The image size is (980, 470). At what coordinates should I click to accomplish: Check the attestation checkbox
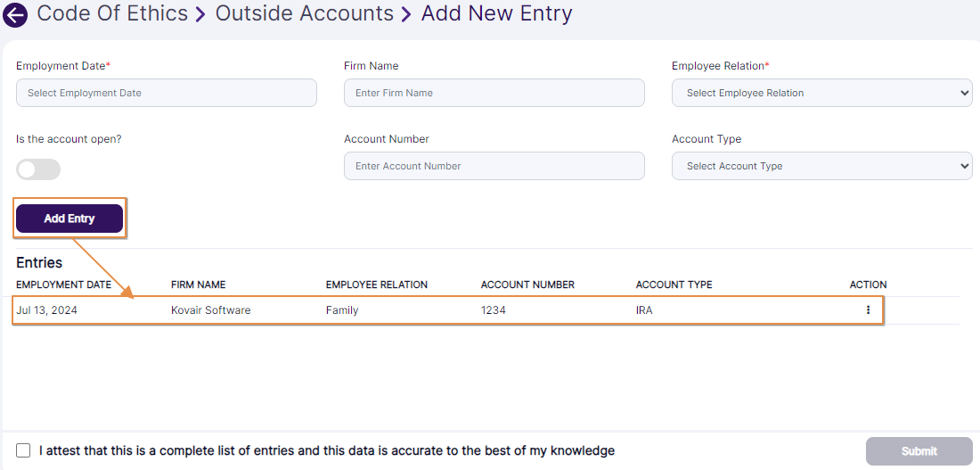pyautogui.click(x=23, y=450)
